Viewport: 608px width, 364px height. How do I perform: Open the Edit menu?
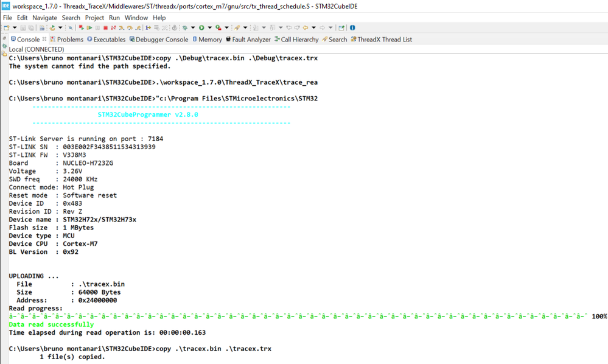click(x=22, y=18)
